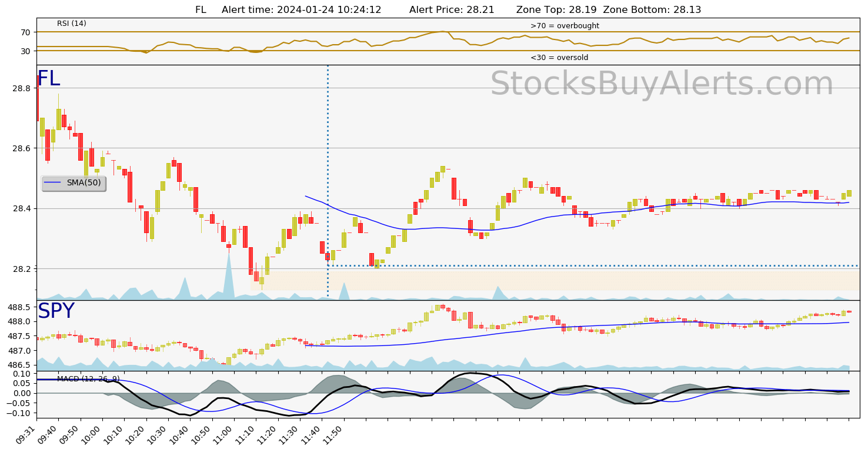This screenshot has width=868, height=452.
Task: Select the FL ticker label
Action: 49,79
